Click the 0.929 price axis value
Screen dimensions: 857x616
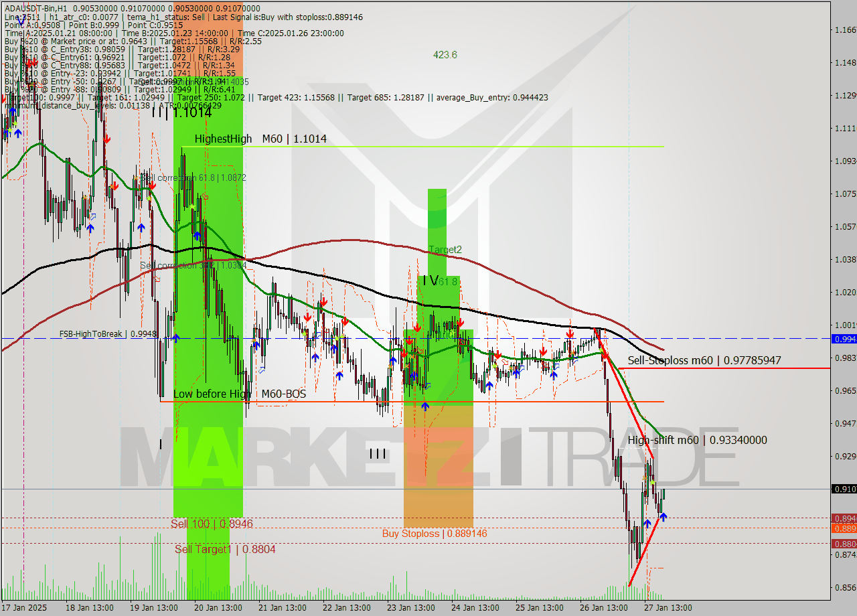[x=845, y=456]
